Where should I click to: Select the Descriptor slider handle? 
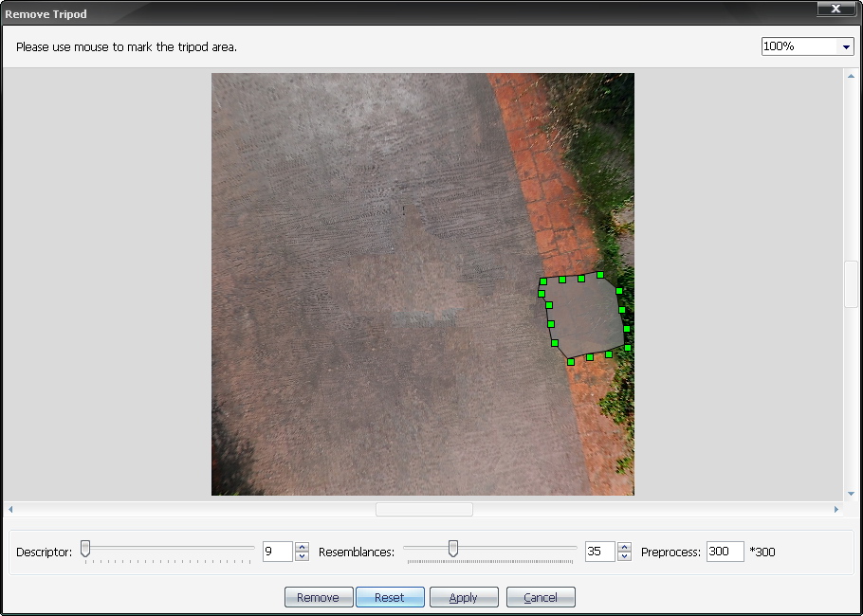(x=85, y=549)
